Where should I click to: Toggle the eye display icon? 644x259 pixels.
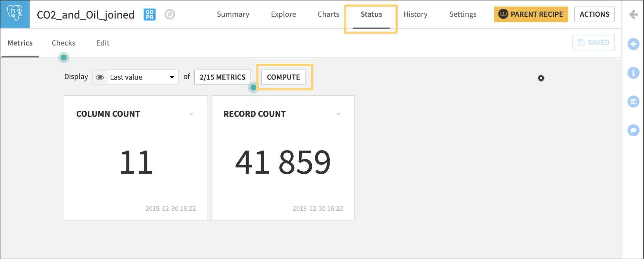100,77
